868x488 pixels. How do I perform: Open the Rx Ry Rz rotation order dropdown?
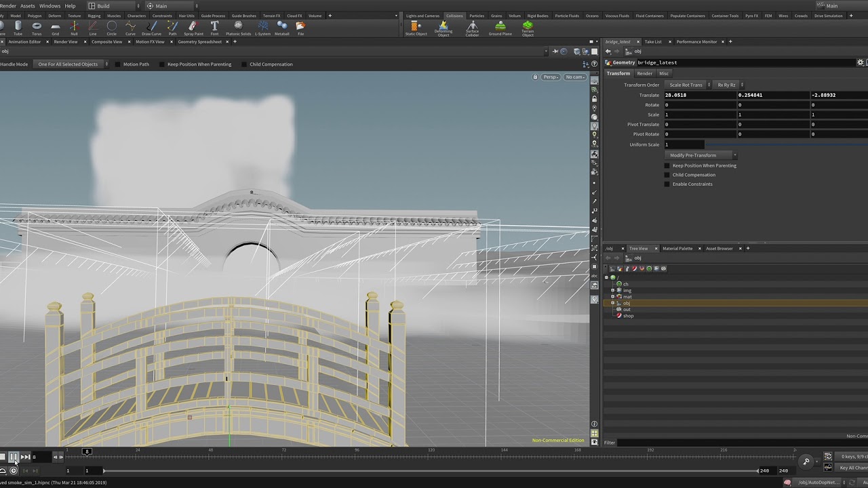(729, 85)
